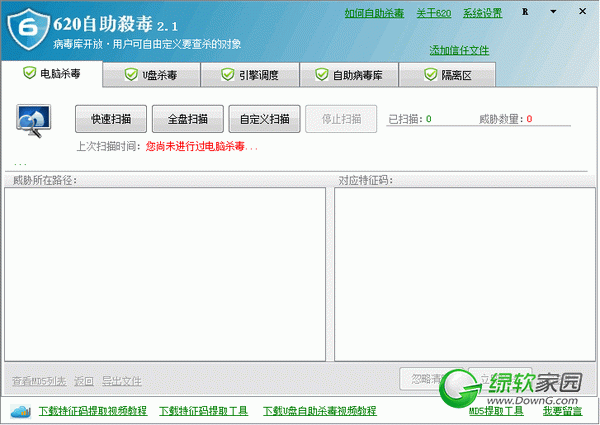This screenshot has width=600, height=425.
Task: Click the skin icon in title bar
Action: tap(525, 12)
